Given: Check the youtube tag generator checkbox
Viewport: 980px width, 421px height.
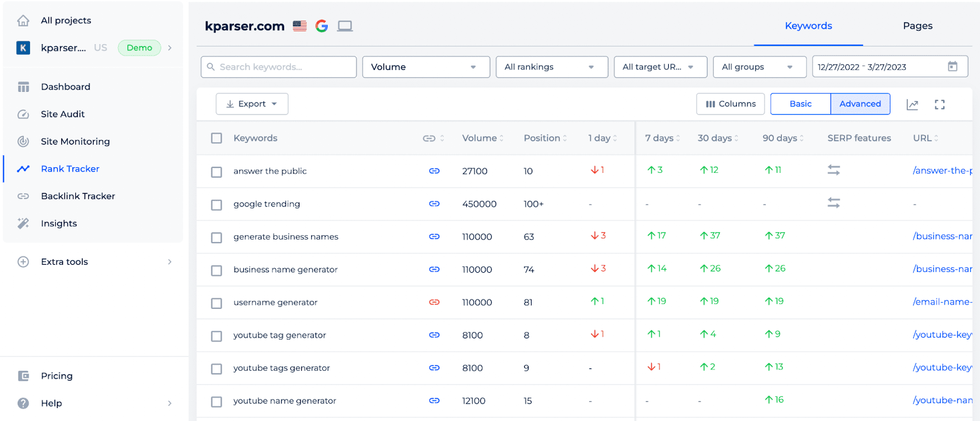Looking at the screenshot, I should click(x=216, y=336).
